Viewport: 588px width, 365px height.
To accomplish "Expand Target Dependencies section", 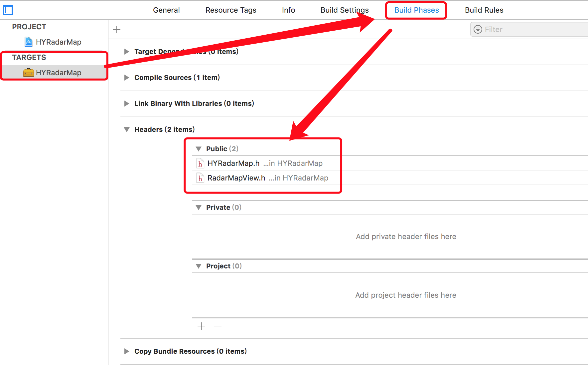I will (x=127, y=52).
